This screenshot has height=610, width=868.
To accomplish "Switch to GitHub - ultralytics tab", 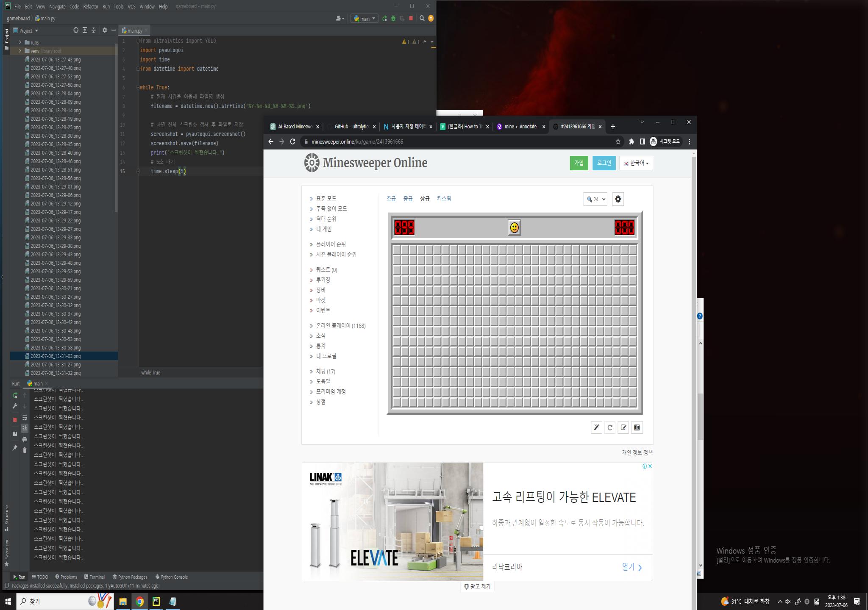I will (351, 127).
